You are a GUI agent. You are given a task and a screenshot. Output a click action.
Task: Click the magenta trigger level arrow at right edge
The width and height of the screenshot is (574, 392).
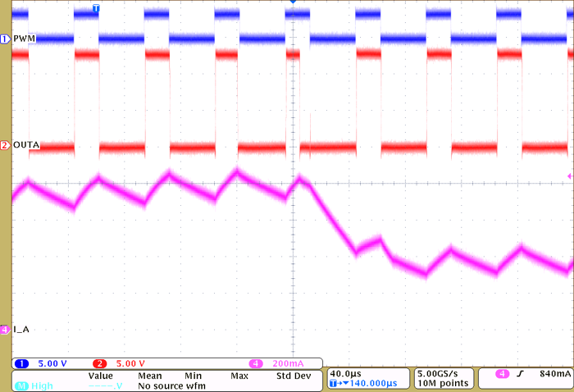[x=570, y=176]
